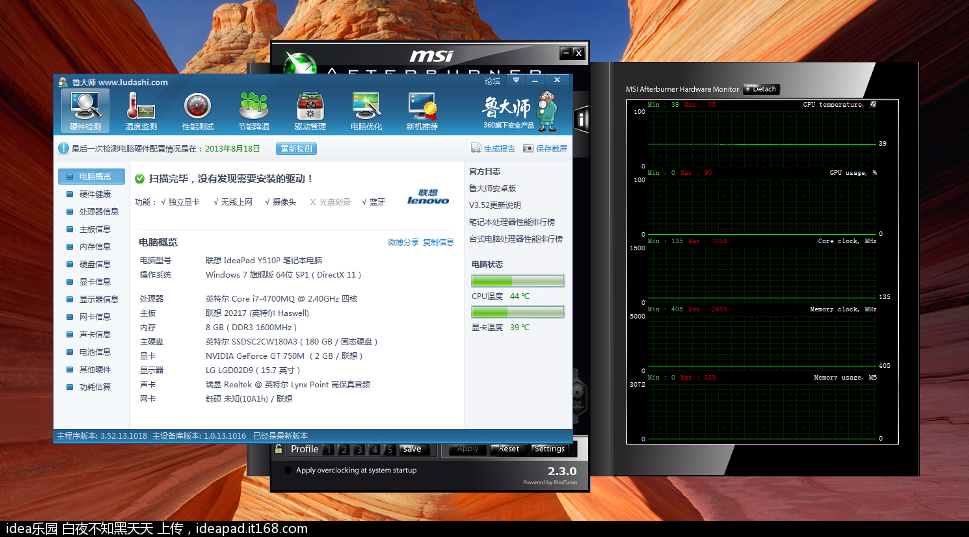Open Afterburner Settings
Viewport: 969px width, 537px height.
click(x=549, y=449)
